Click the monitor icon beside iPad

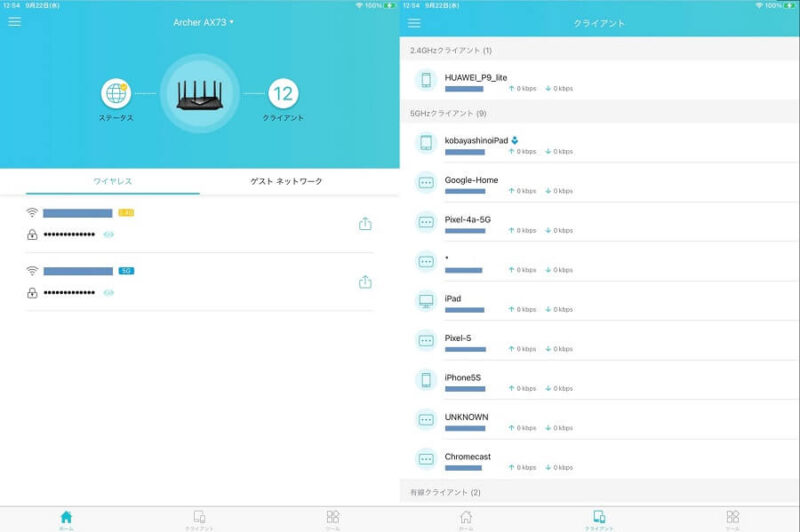pos(426,301)
